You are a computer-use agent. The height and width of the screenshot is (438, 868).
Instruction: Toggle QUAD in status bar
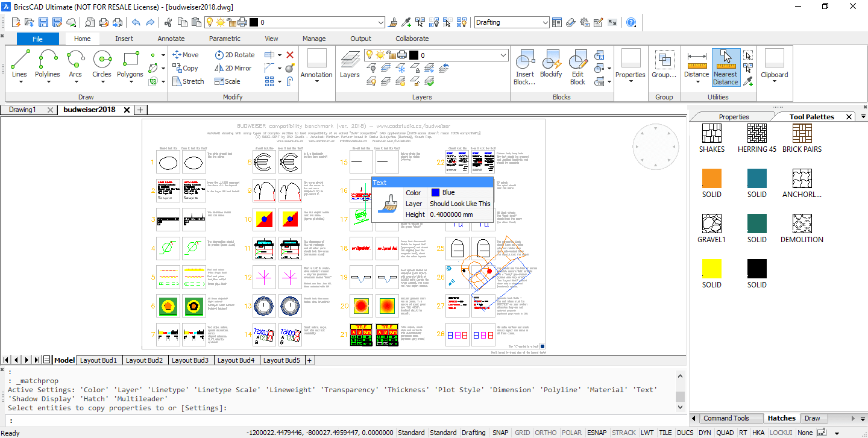pyautogui.click(x=725, y=433)
